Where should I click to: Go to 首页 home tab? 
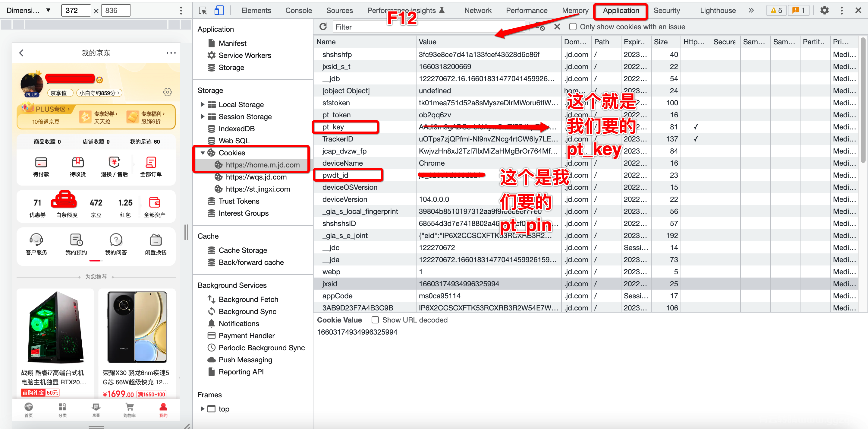pyautogui.click(x=29, y=410)
